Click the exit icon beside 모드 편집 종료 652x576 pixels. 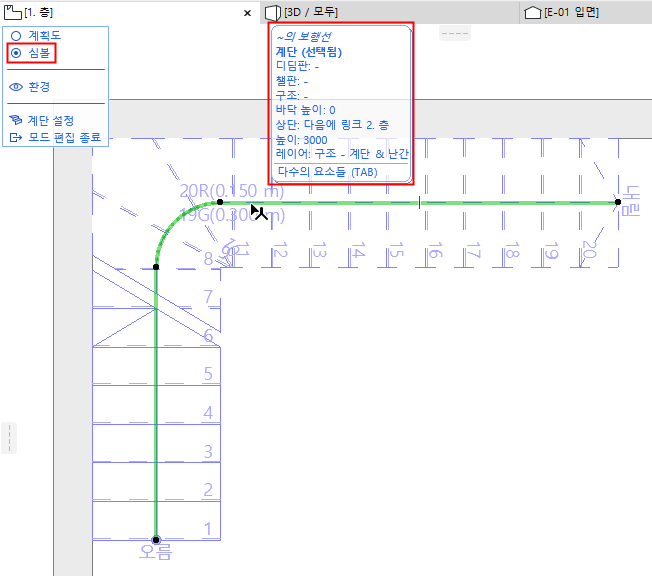16,137
